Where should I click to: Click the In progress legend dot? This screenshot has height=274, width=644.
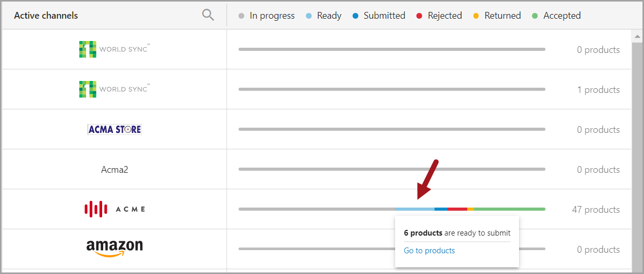click(x=241, y=16)
